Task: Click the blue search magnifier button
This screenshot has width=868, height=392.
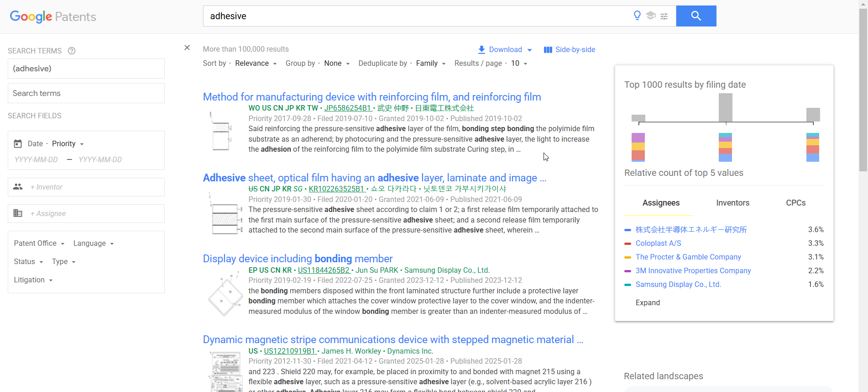Action: pyautogui.click(x=696, y=16)
